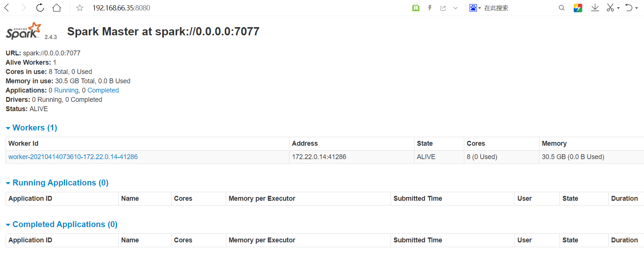Viewport: 644px width, 268px height.
Task: Bookmark this page with the star icon
Action: pyautogui.click(x=80, y=8)
